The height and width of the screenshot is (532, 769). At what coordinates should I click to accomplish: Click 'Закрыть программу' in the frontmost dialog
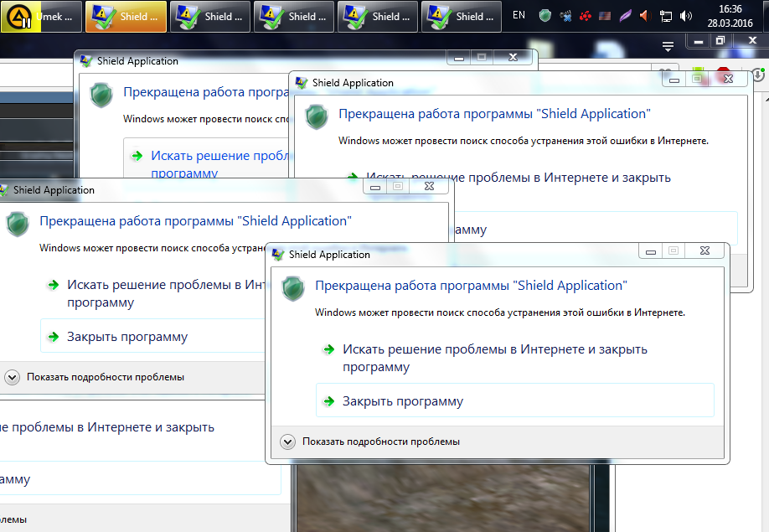click(402, 401)
